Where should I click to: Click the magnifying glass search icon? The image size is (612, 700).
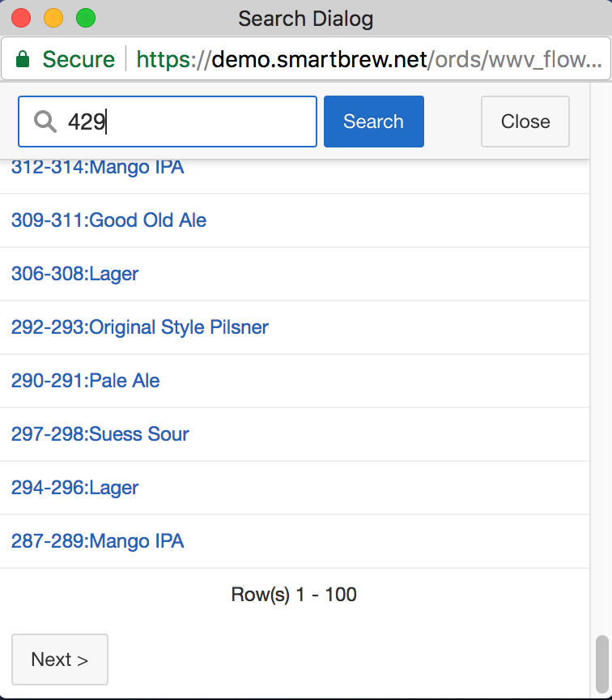click(x=45, y=122)
